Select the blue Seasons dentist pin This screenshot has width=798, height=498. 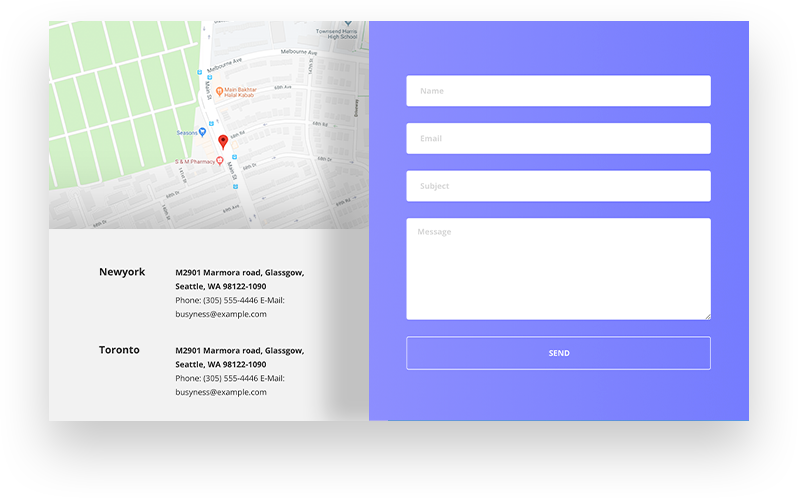[x=203, y=132]
